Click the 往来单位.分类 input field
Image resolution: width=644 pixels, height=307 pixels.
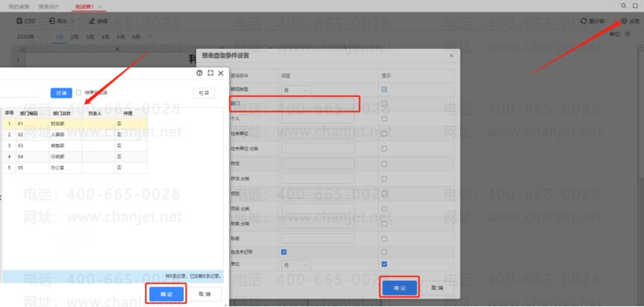[x=318, y=148]
